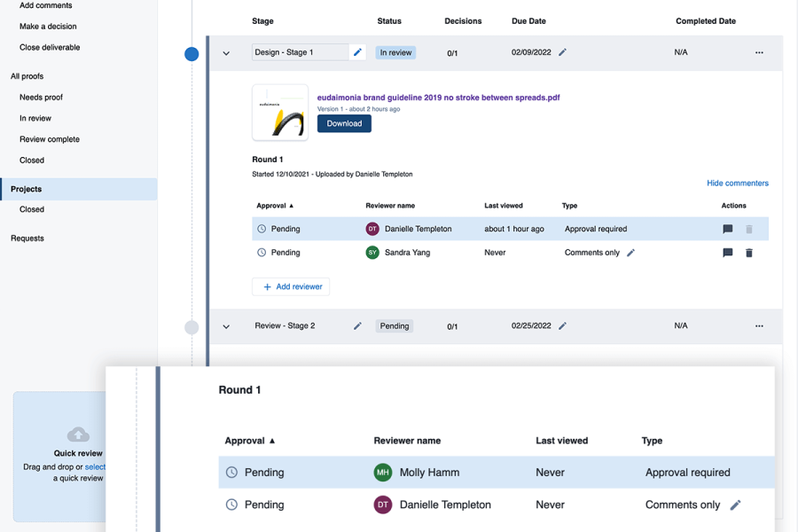This screenshot has height=532, width=798.
Task: Collapse the Design - Stage 1 section
Action: (x=226, y=52)
